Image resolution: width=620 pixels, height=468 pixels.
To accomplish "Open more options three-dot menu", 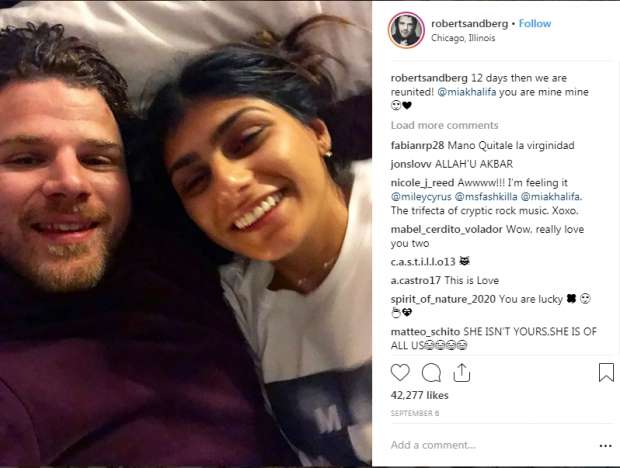I will (605, 446).
